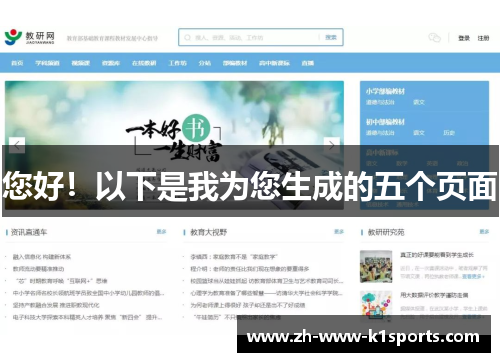Open article starting 心理学为教育
This screenshot has height=362, width=500.
266,293
